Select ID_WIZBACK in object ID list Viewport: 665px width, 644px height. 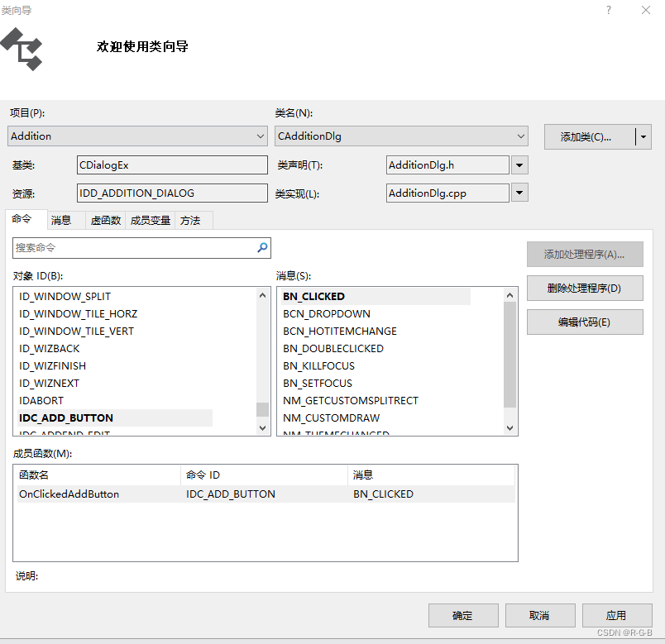click(49, 349)
